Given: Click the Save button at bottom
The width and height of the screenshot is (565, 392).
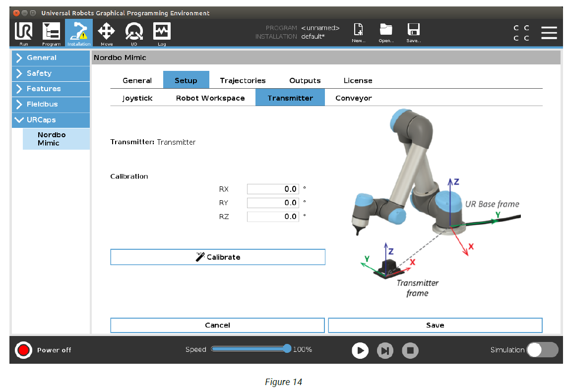Looking at the screenshot, I should coord(435,326).
